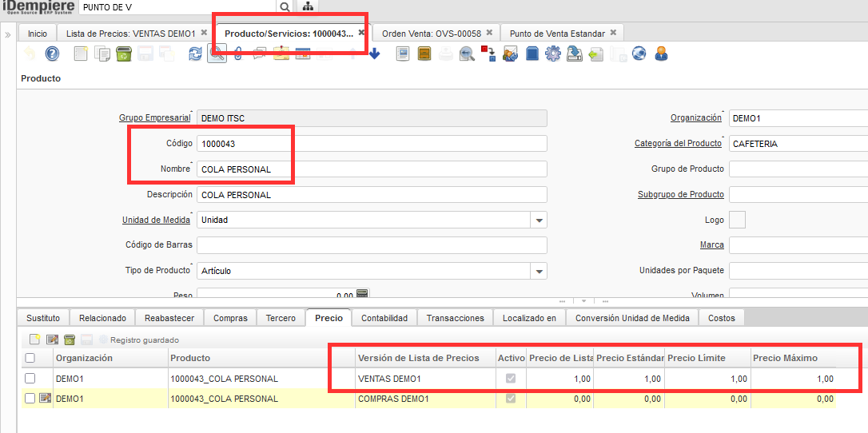Open the Attachment paperclip icon
Image resolution: width=868 pixels, height=433 pixels.
237,54
